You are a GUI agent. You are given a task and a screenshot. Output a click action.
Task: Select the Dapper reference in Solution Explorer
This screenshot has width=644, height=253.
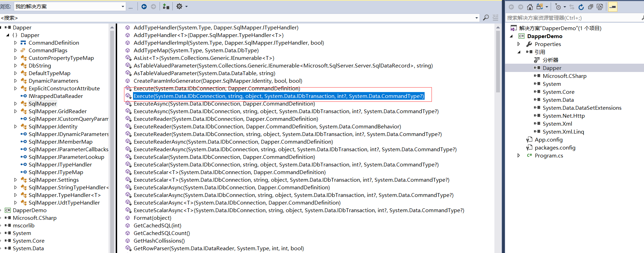point(552,68)
